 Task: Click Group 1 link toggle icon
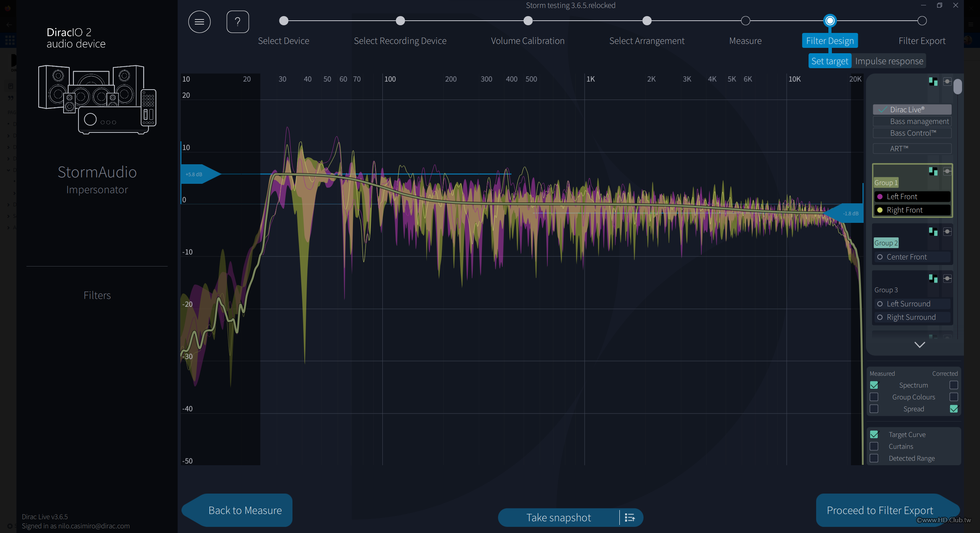(947, 171)
